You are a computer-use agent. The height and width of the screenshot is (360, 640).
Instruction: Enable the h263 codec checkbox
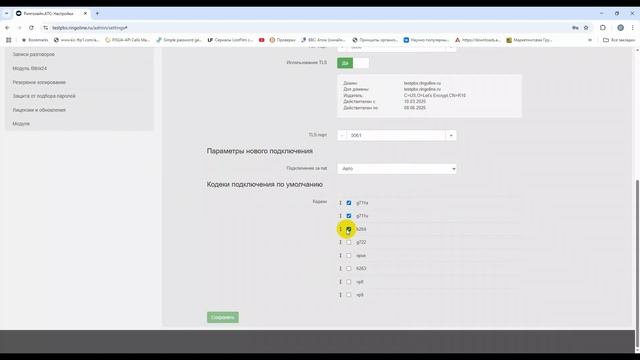[349, 269]
